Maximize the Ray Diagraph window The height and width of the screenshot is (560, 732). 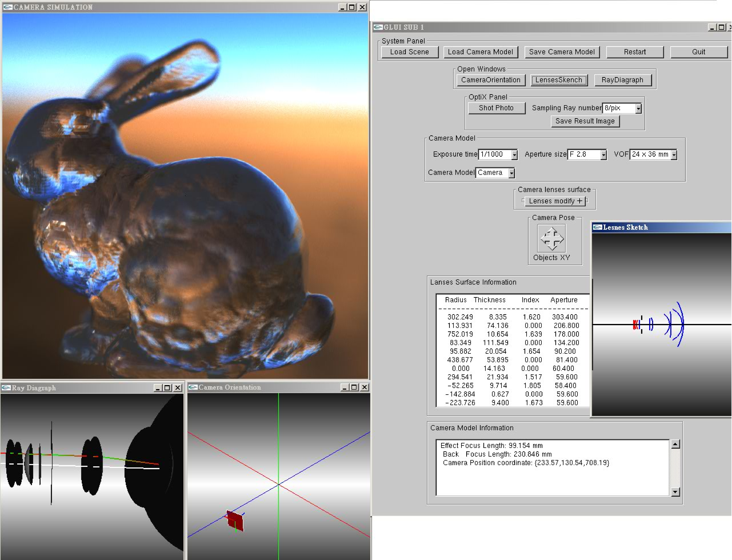pos(167,388)
